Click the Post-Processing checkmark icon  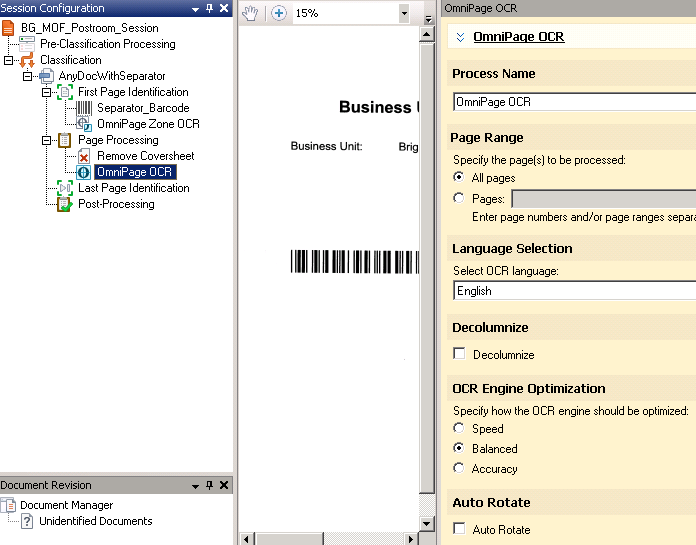point(65,204)
